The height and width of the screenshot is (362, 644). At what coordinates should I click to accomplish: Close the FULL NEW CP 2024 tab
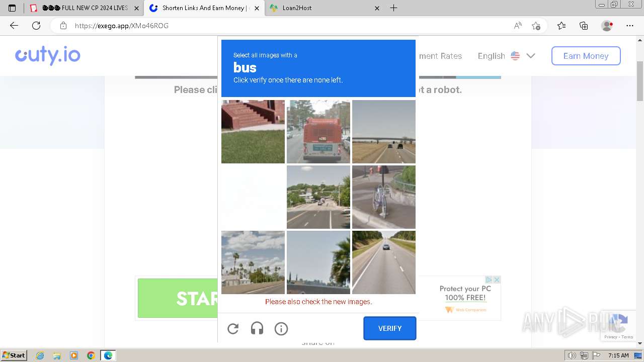(x=137, y=8)
